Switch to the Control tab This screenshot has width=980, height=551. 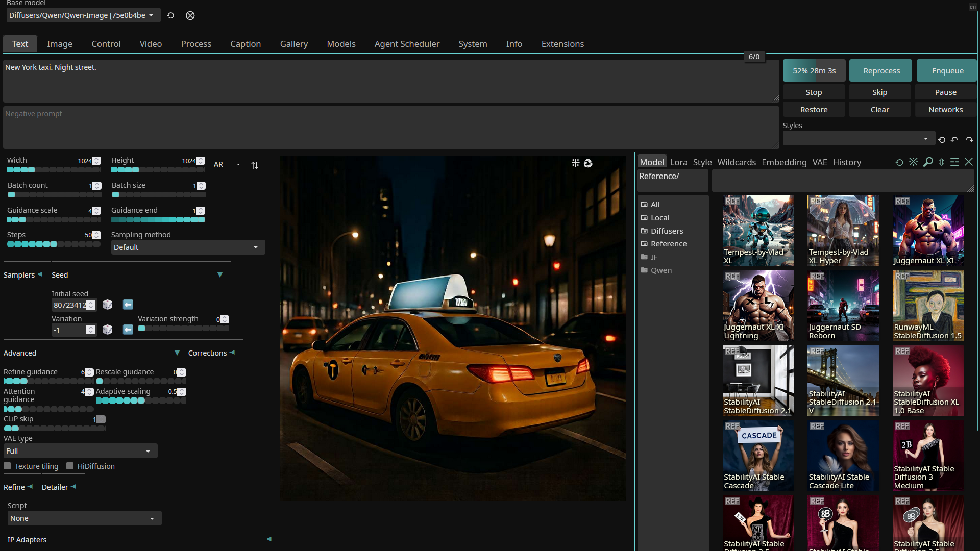(x=106, y=44)
